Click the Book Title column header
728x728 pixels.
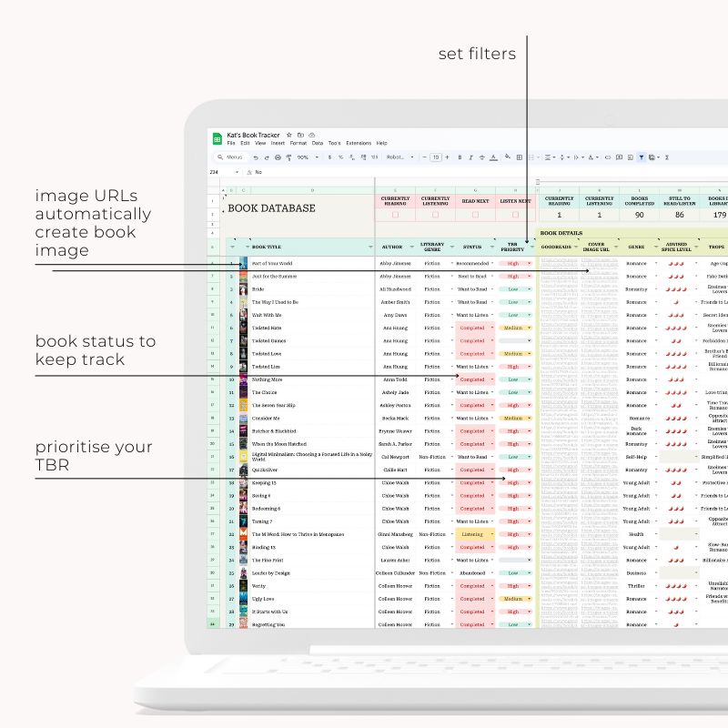300,246
